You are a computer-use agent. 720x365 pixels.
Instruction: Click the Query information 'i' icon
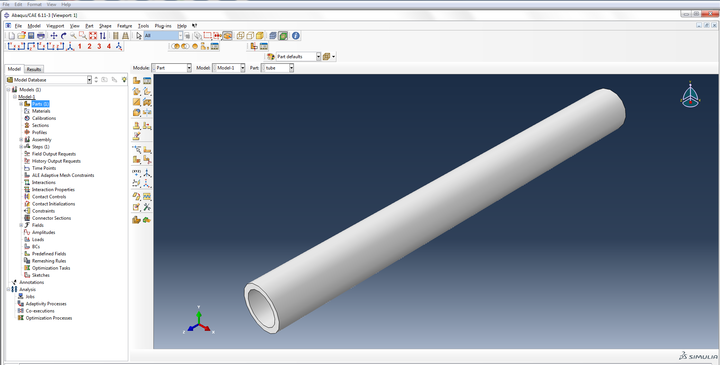[296, 36]
